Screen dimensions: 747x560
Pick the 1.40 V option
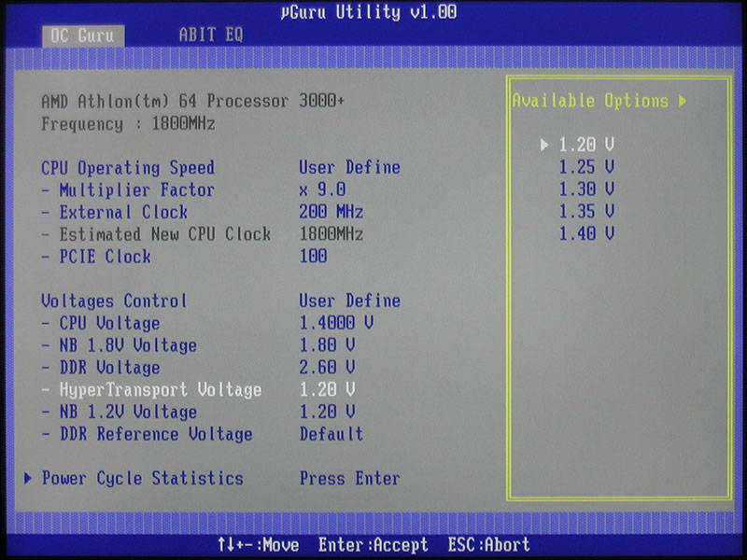point(586,233)
